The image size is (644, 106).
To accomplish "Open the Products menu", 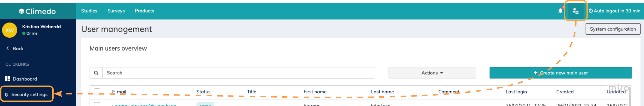I will click(x=144, y=11).
